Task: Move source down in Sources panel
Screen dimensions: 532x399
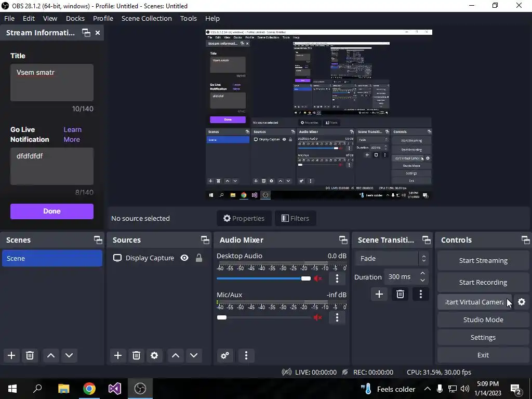Action: point(194,355)
